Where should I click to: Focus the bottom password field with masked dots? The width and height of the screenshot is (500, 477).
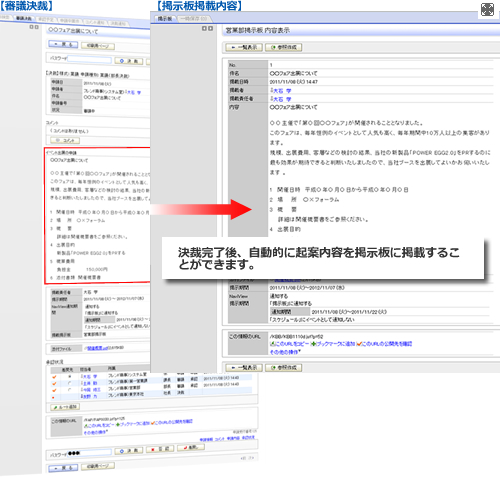(89, 453)
